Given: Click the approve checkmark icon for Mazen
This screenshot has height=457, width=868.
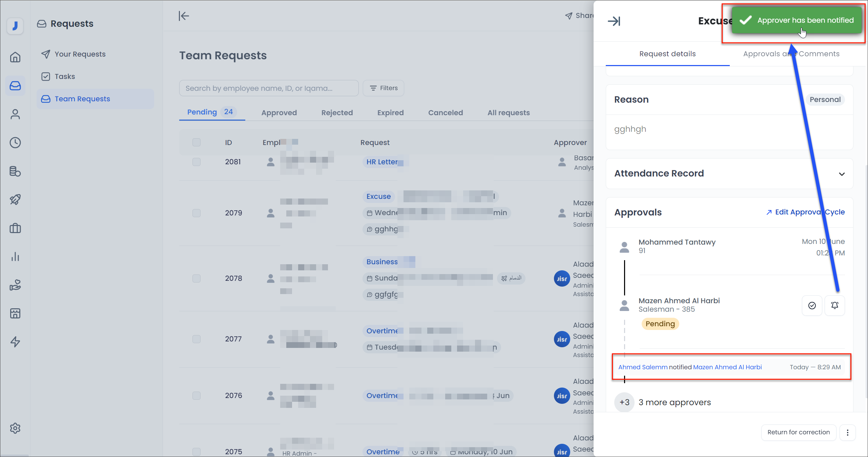Looking at the screenshot, I should tap(812, 306).
